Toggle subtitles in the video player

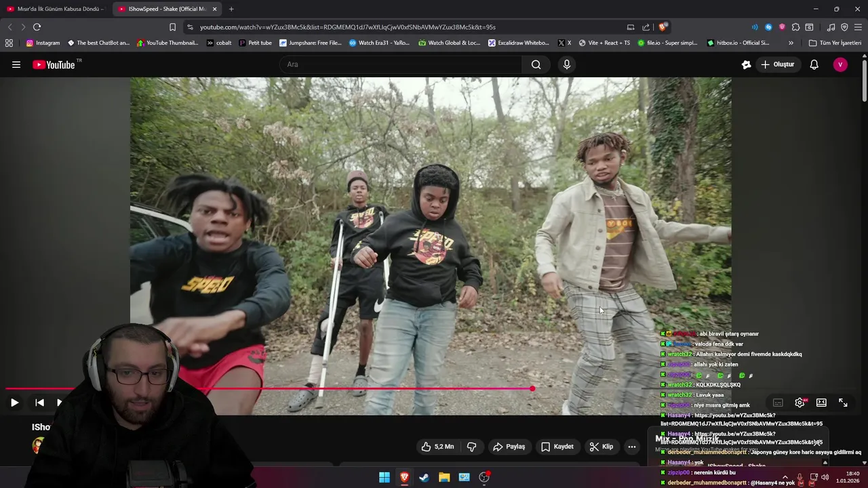tap(778, 403)
